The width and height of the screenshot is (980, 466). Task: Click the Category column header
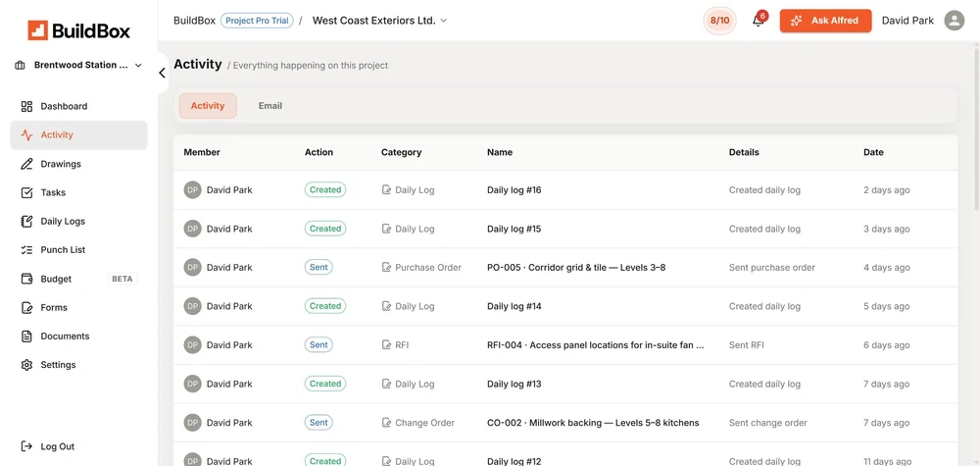tap(401, 152)
